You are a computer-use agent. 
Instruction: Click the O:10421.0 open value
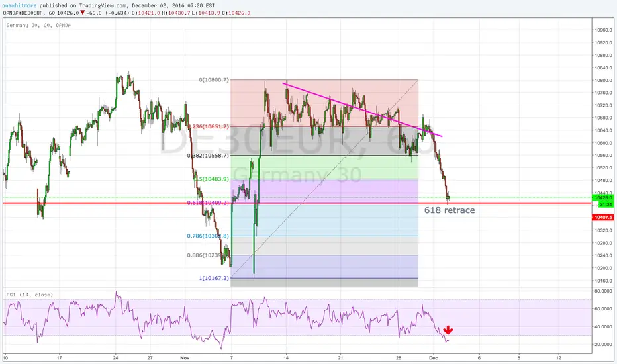[146, 13]
